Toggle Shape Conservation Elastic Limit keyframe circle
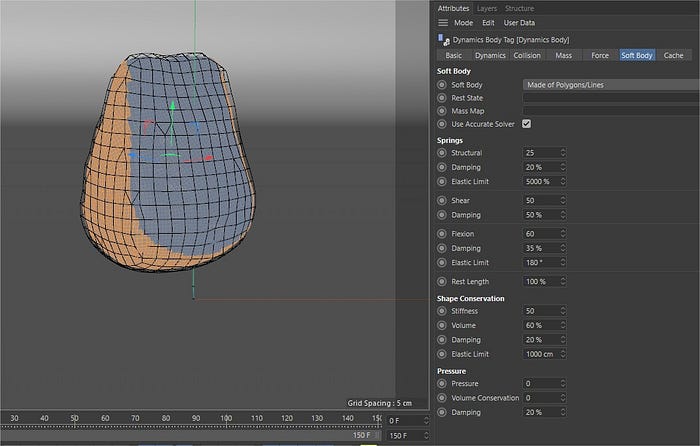This screenshot has width=700, height=446. click(442, 354)
